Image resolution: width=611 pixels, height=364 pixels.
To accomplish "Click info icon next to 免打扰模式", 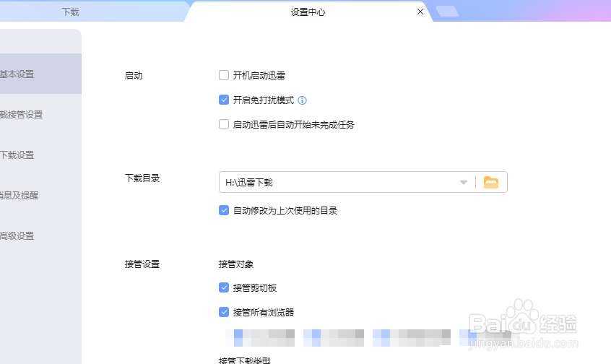I will point(302,100).
